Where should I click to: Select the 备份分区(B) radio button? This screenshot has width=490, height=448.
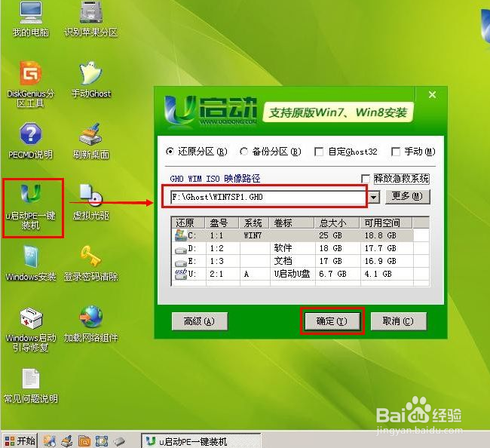click(243, 152)
